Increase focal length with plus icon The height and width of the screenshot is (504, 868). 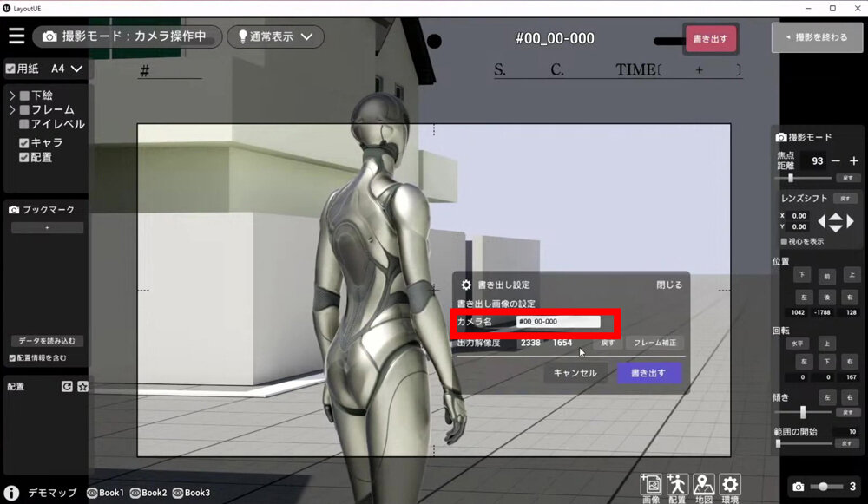tap(853, 161)
